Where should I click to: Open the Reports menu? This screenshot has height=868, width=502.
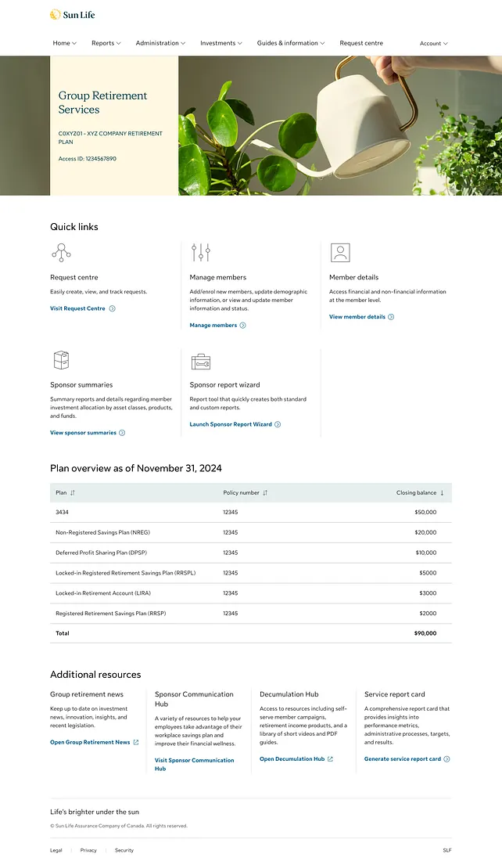106,43
